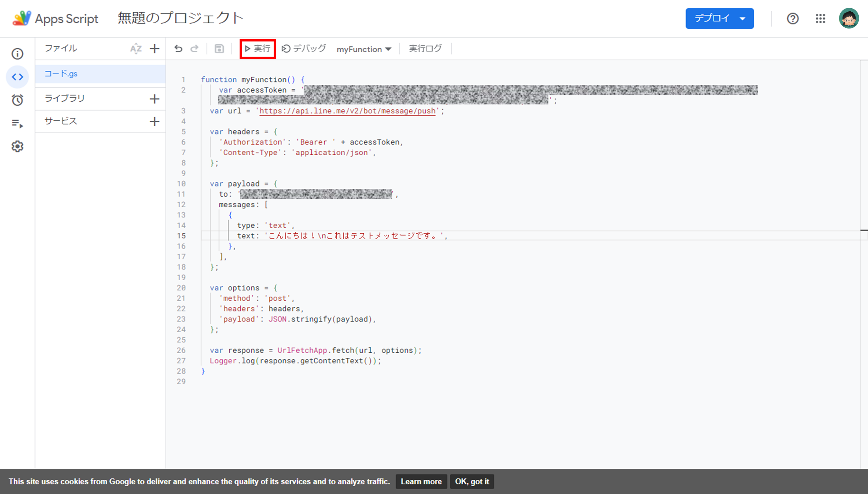The width and height of the screenshot is (868, 494).
Task: Open the Google apps grid
Action: [x=821, y=18]
